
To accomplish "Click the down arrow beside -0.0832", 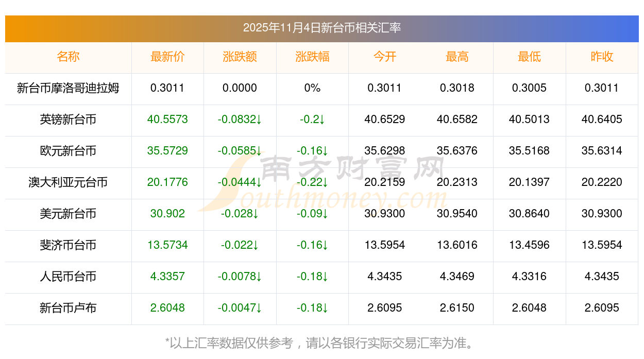I will click(259, 120).
